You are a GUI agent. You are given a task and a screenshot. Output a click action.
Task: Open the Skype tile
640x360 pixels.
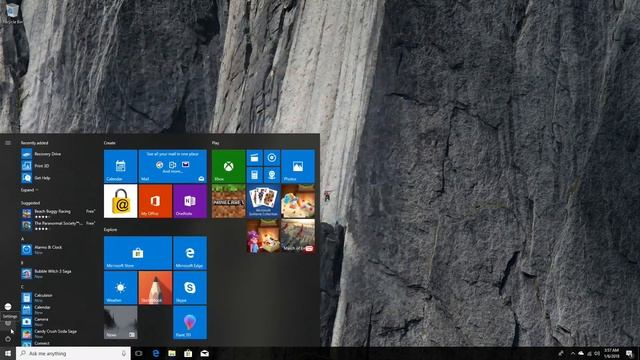(190, 288)
